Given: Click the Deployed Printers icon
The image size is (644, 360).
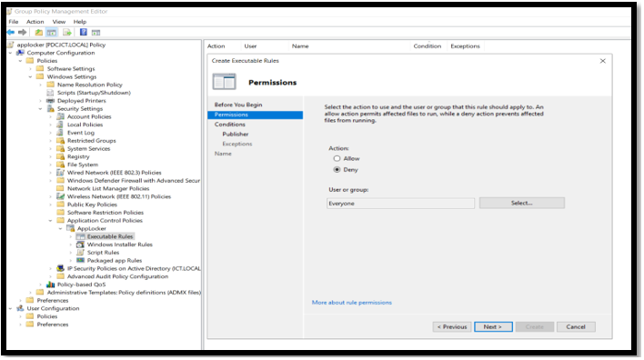Looking at the screenshot, I should click(51, 101).
